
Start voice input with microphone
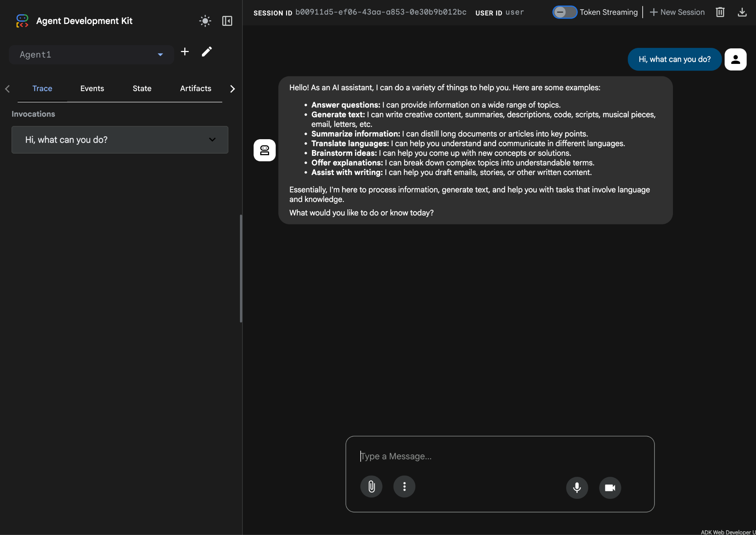pos(577,488)
